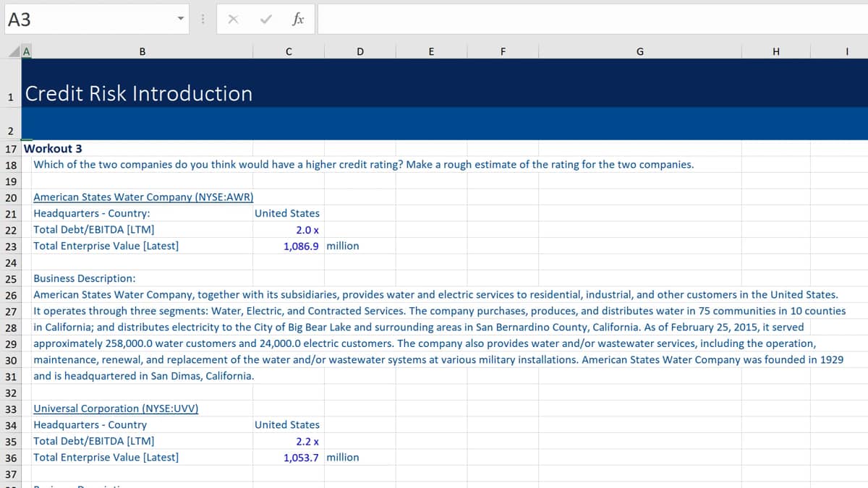Click the Cancel (X) formula bar icon
Image resolution: width=868 pixels, height=488 pixels.
233,20
